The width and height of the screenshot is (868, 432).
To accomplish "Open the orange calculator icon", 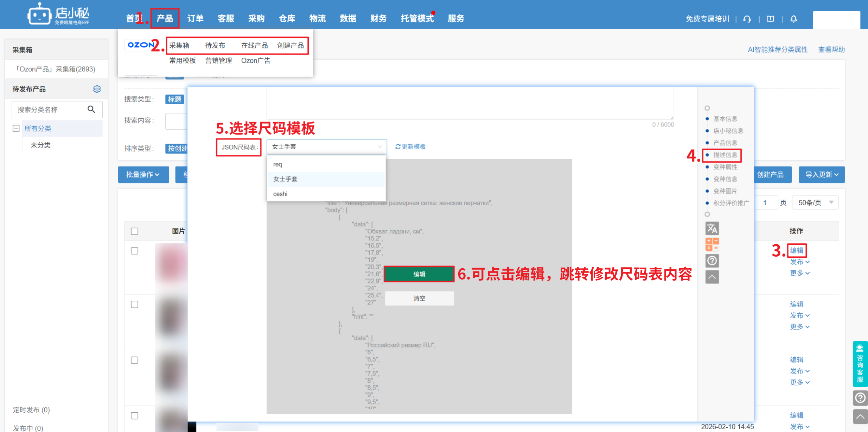I will [x=712, y=244].
